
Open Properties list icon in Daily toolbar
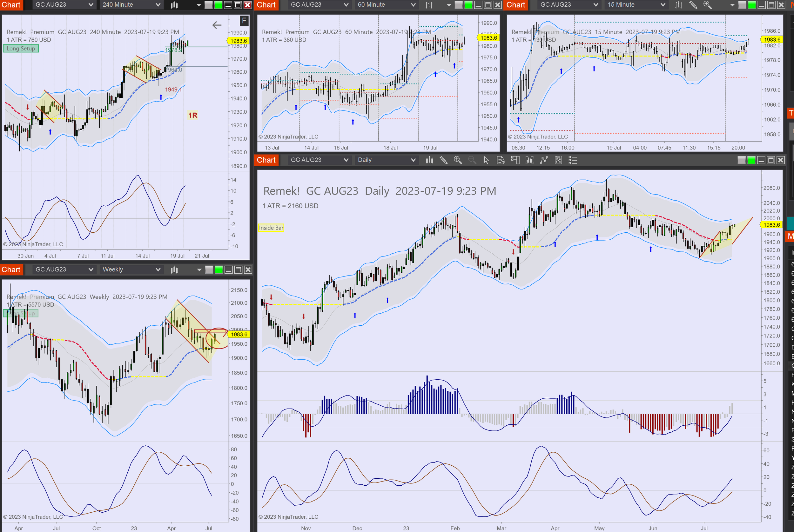573,160
